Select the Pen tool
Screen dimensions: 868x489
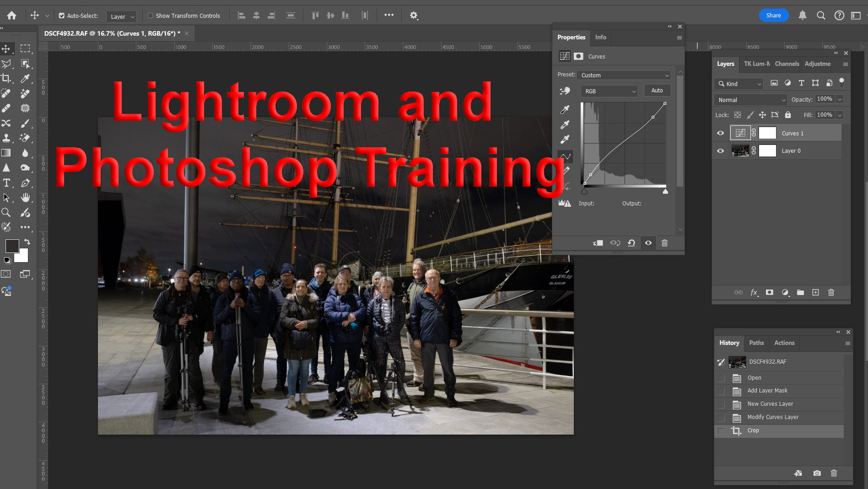click(25, 183)
